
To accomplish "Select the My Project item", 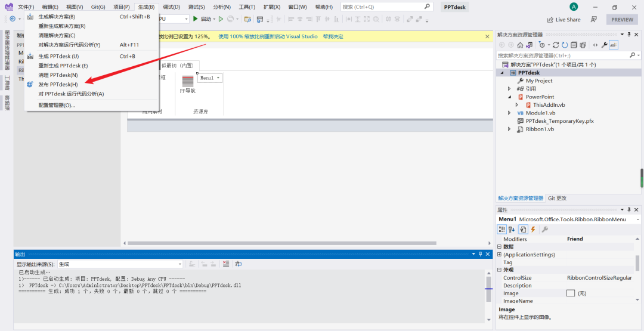I will tap(539, 81).
